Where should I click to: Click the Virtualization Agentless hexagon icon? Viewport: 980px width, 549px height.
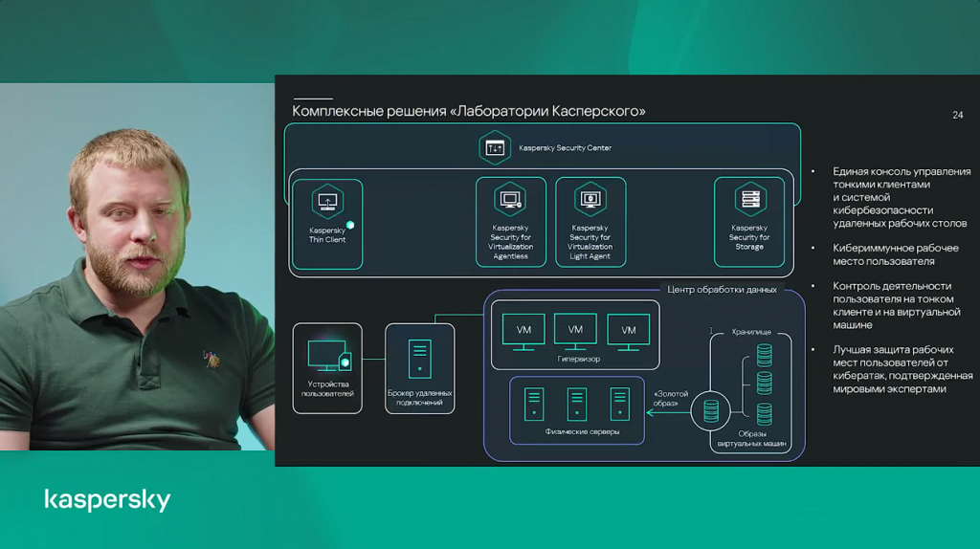coord(510,200)
